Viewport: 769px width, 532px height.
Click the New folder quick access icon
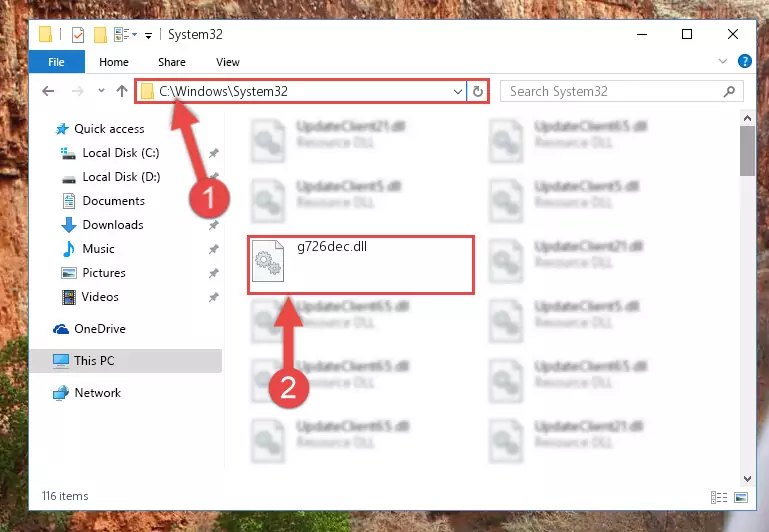point(101,35)
